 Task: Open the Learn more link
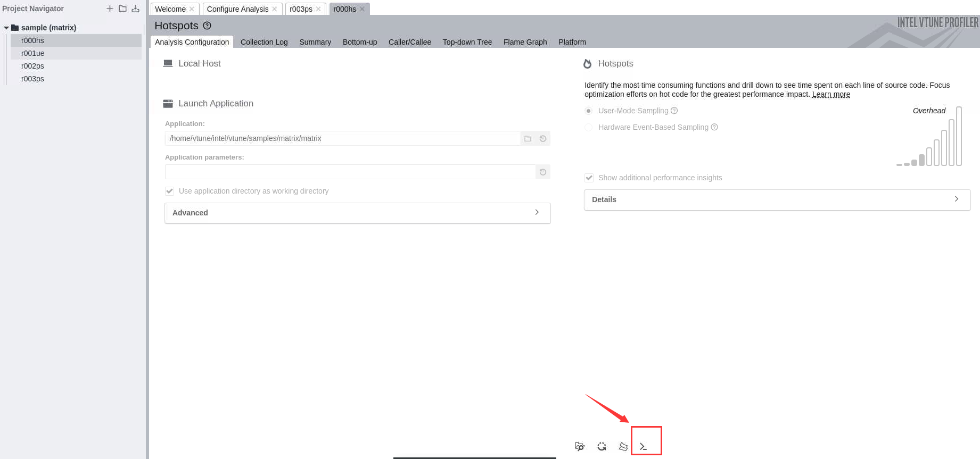coord(831,94)
